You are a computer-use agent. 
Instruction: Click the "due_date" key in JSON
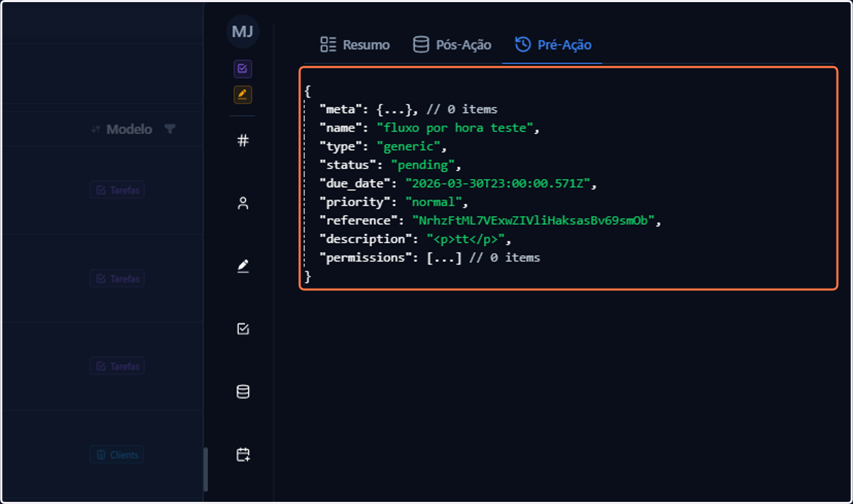pyautogui.click(x=355, y=183)
